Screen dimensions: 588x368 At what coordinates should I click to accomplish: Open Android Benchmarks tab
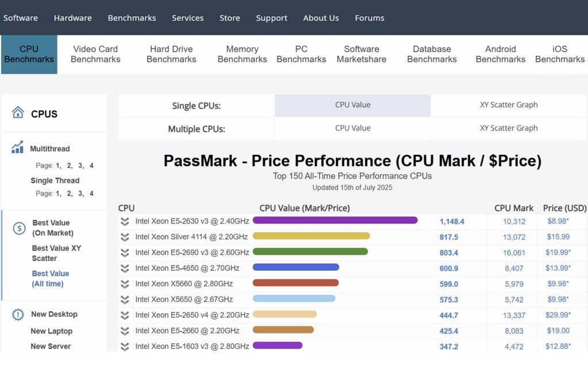(x=501, y=54)
